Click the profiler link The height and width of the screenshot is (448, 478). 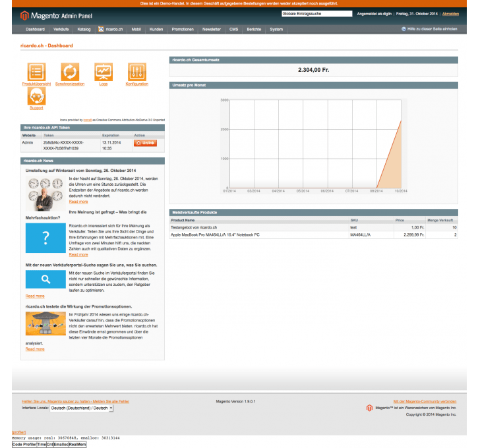pos(19,432)
